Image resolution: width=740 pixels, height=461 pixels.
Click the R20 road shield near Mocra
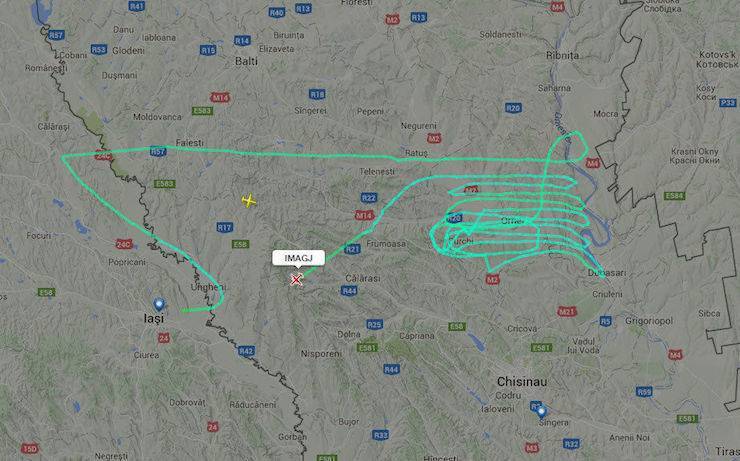coord(513,108)
